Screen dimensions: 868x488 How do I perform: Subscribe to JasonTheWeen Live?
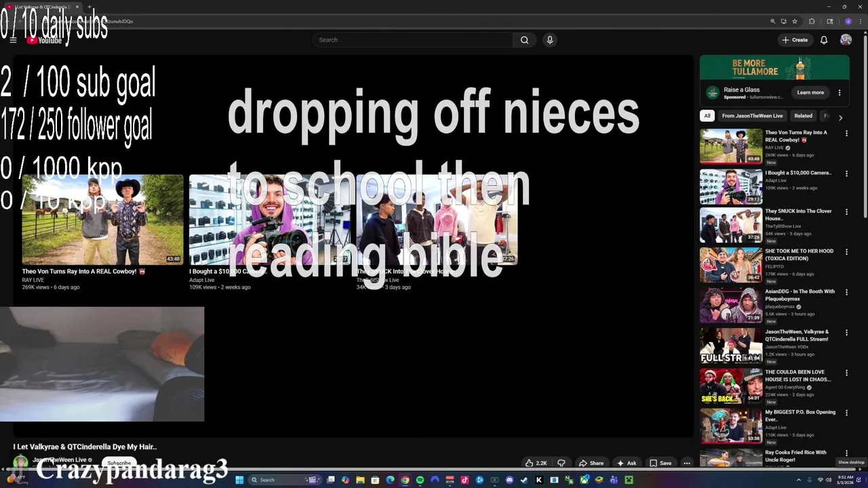(119, 463)
